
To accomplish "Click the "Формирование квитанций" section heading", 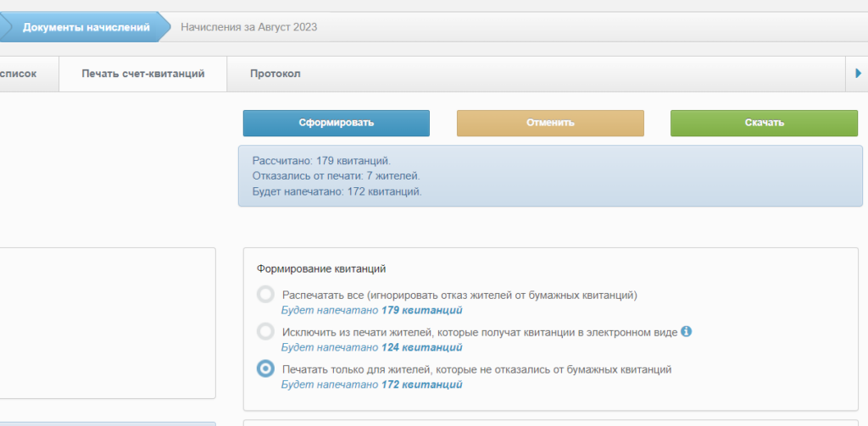I will click(x=321, y=268).
